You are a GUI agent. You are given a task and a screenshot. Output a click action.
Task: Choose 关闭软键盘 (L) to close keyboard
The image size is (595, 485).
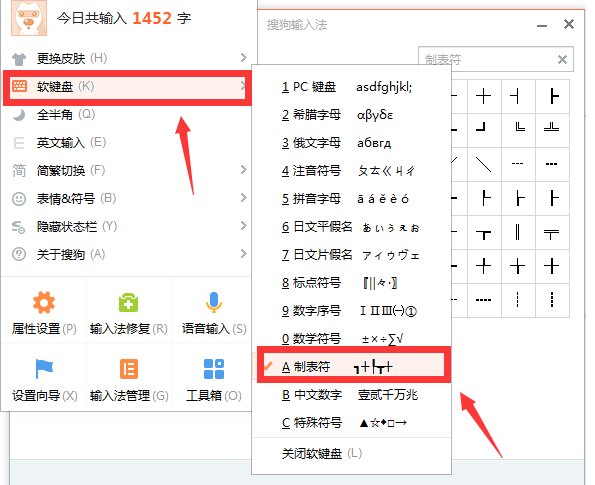point(351,454)
